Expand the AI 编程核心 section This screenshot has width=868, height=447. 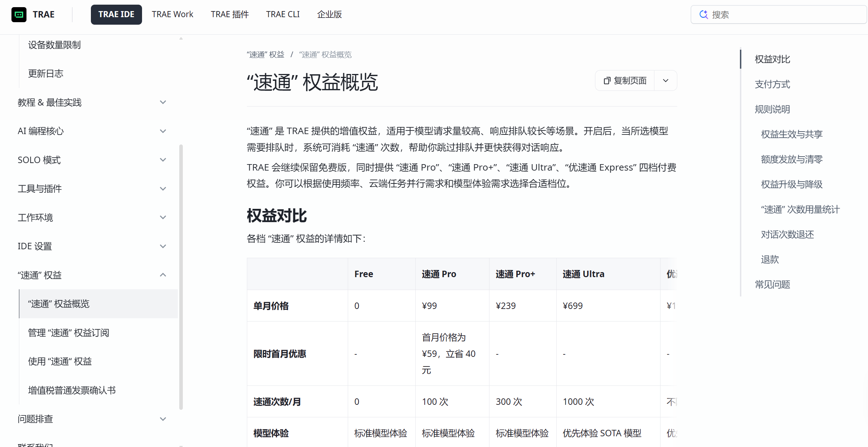click(x=163, y=131)
